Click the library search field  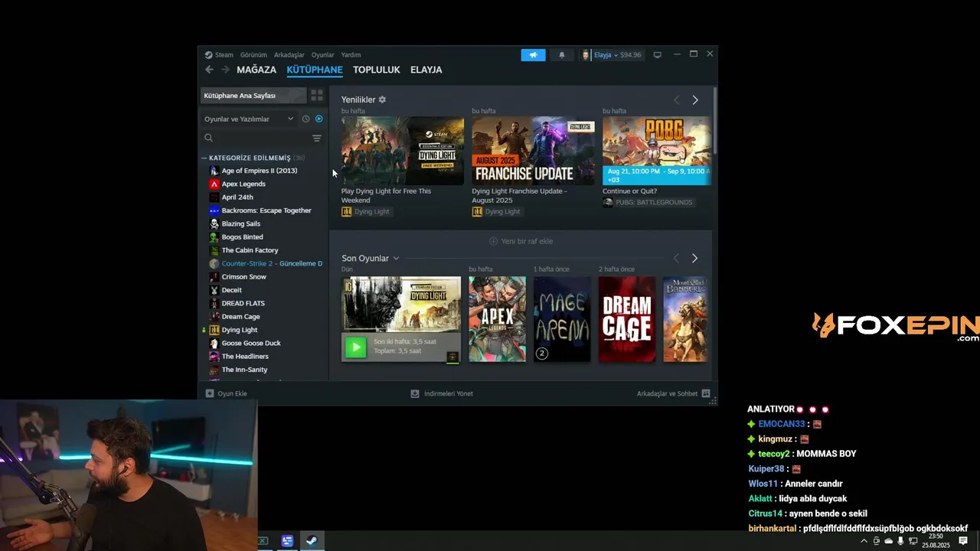click(255, 138)
